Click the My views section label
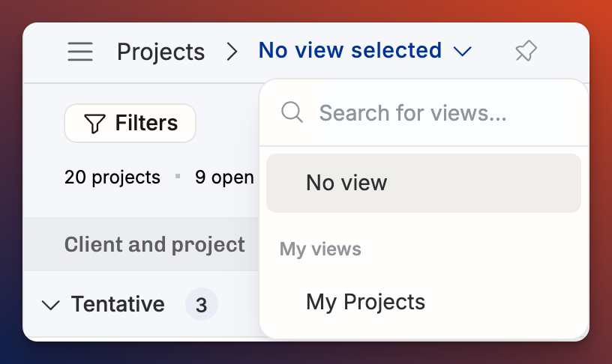The height and width of the screenshot is (364, 612). pos(320,249)
